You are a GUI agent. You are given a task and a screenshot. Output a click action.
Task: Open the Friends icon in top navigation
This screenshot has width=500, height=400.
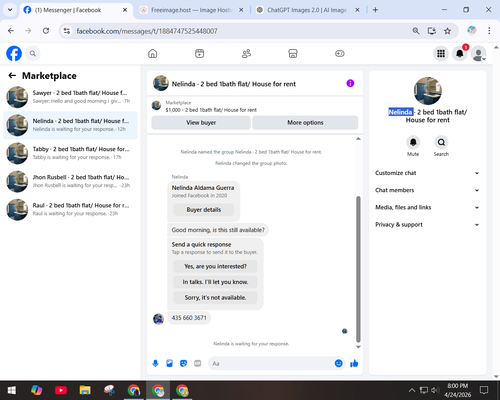(246, 53)
